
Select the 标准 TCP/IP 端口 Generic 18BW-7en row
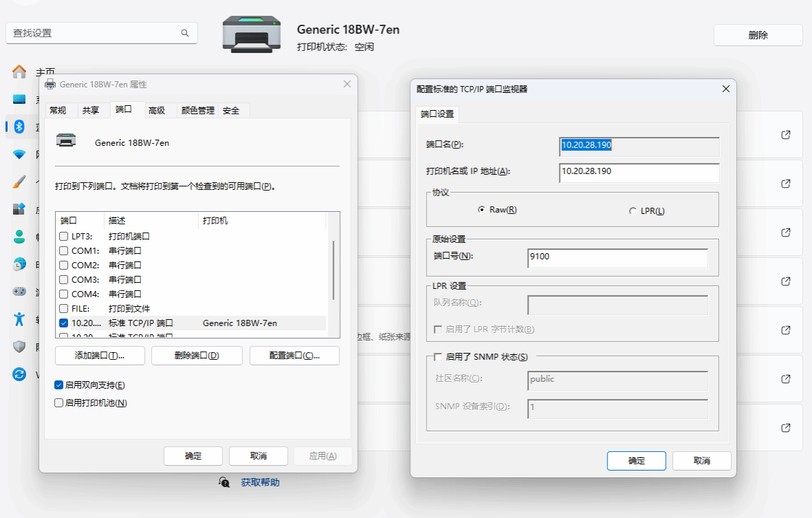191,323
